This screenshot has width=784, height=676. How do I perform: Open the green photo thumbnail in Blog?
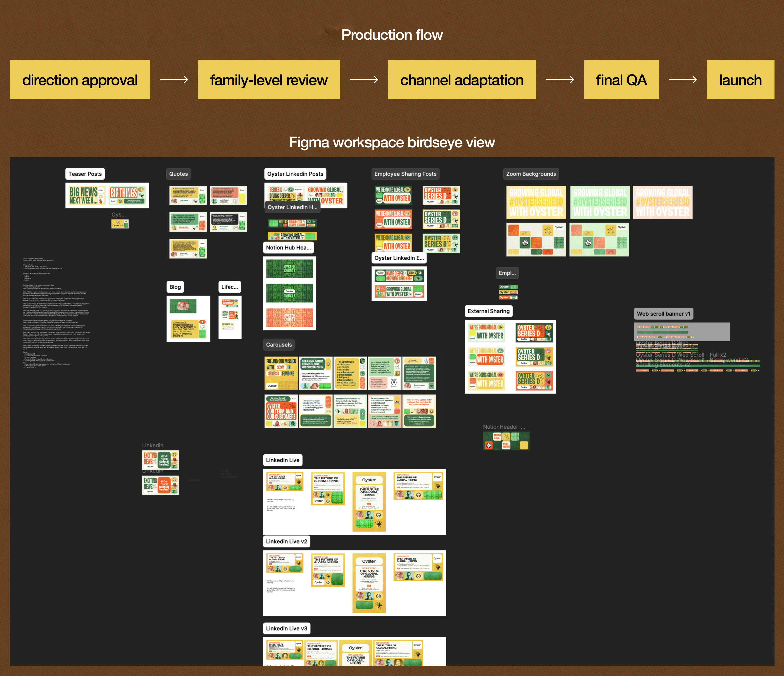click(x=183, y=306)
